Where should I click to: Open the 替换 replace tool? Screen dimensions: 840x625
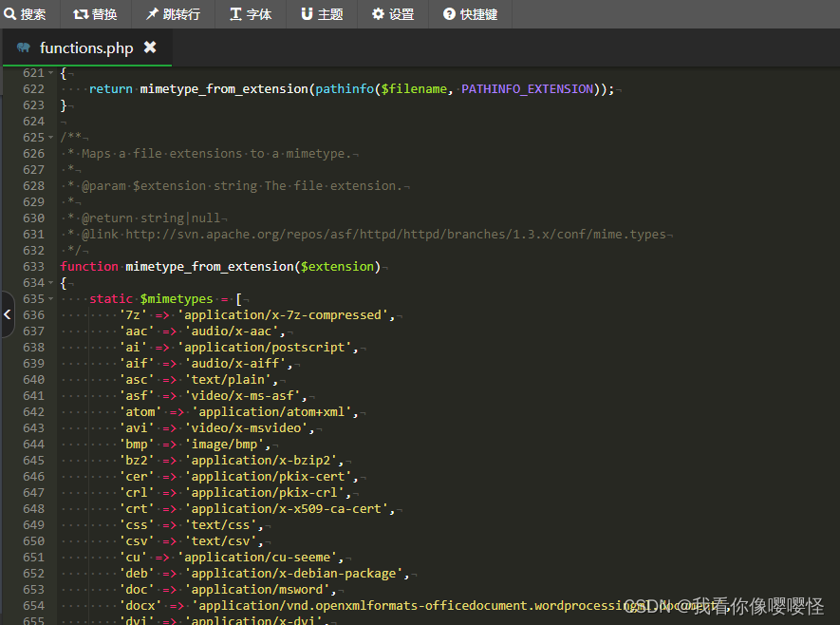95,13
